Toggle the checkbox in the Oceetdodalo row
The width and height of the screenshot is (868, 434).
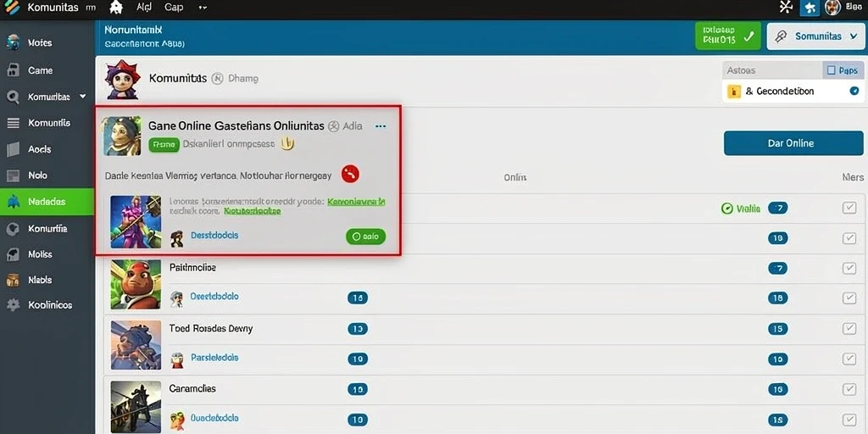click(x=849, y=298)
